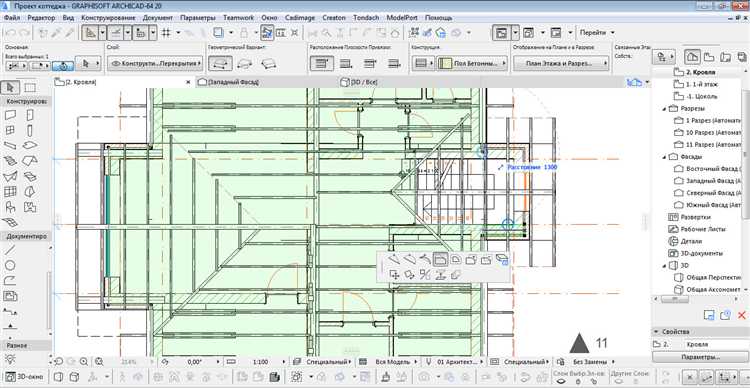Choose the Stair tool in the toolbox
The width and height of the screenshot is (750, 388).
[x=10, y=161]
